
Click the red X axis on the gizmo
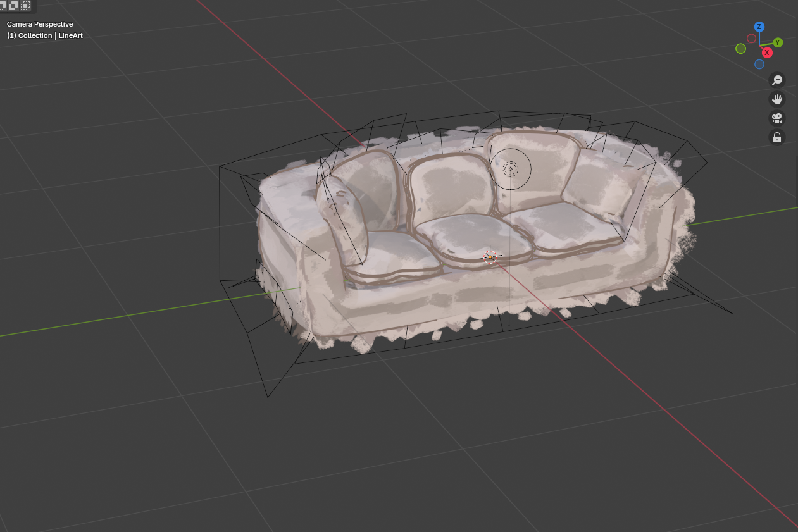point(767,53)
